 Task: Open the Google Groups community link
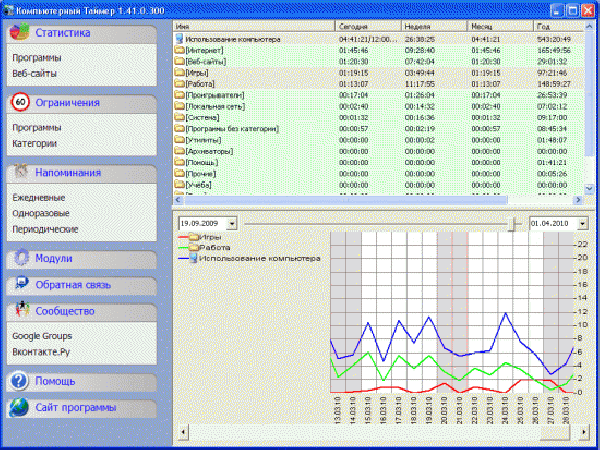point(42,337)
